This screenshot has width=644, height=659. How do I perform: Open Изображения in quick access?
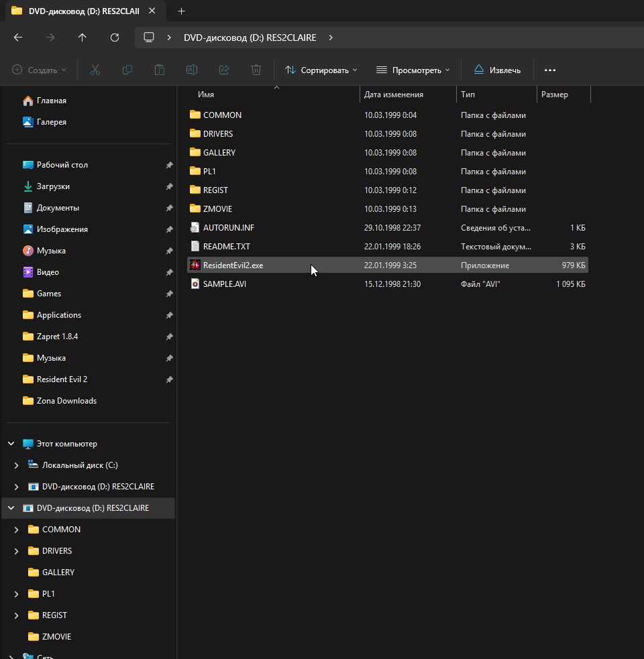[62, 229]
